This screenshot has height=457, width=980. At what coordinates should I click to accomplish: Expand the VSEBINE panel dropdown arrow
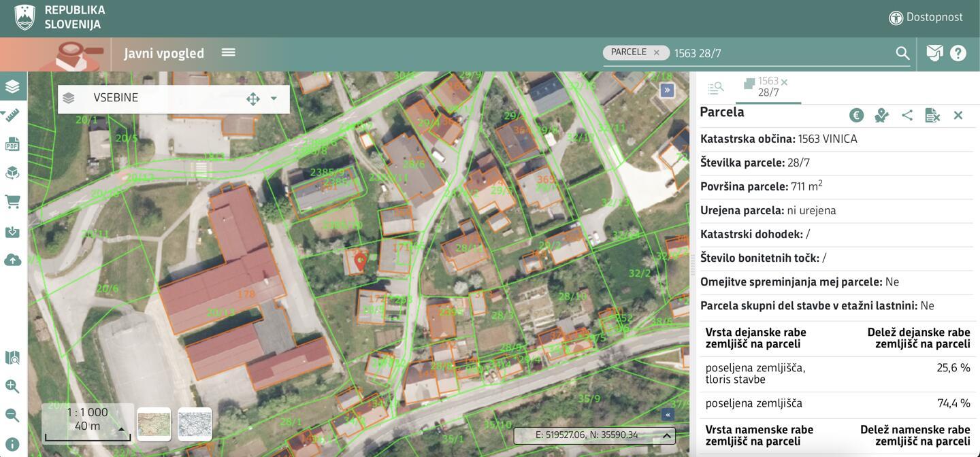(x=274, y=99)
